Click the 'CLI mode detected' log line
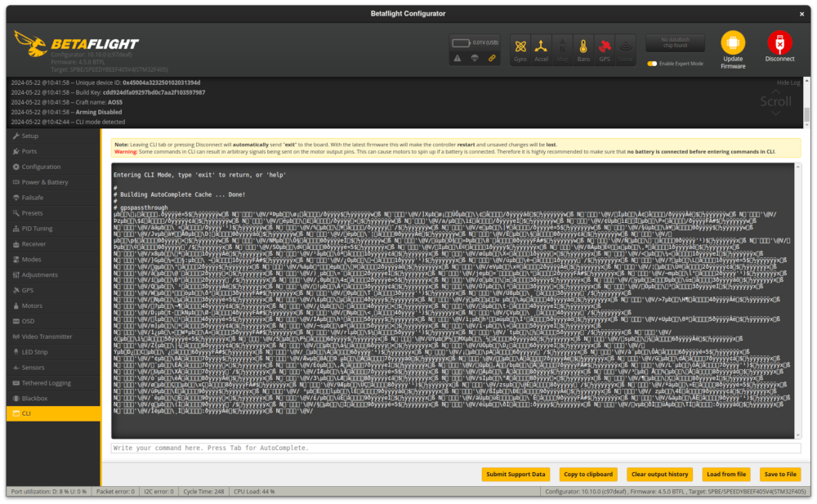 click(68, 122)
